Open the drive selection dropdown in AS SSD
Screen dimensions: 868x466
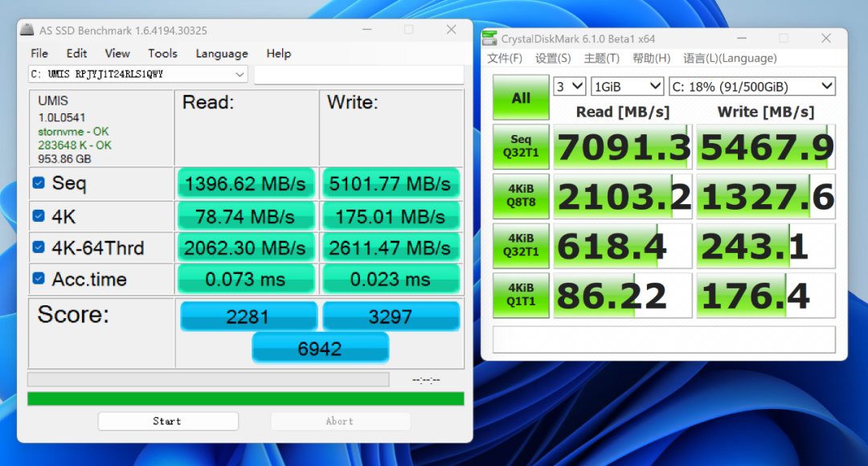(x=138, y=74)
